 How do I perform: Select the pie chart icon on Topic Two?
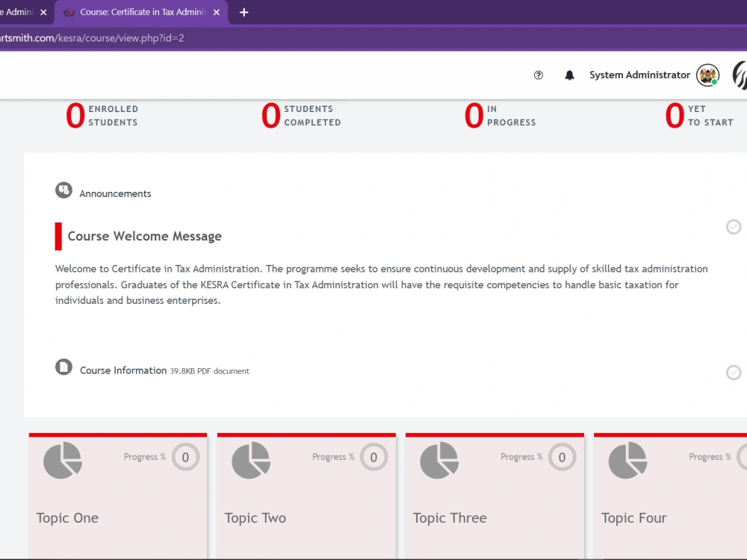point(250,460)
